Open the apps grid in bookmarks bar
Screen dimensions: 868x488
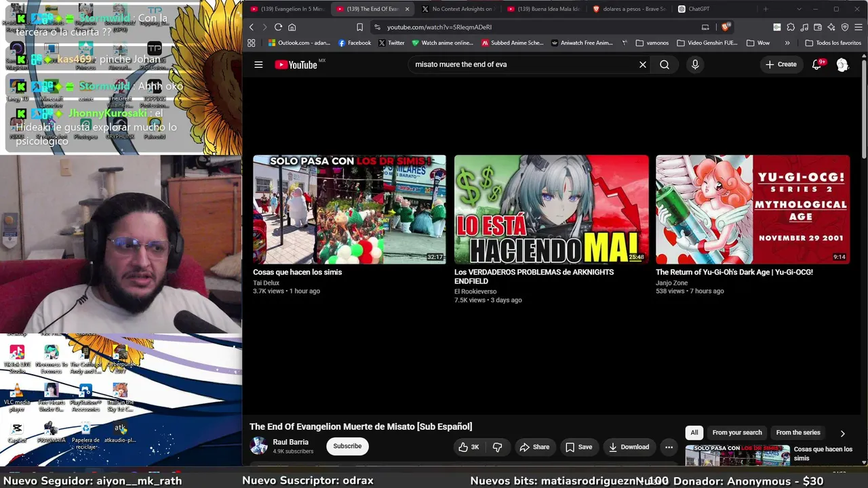pos(251,43)
